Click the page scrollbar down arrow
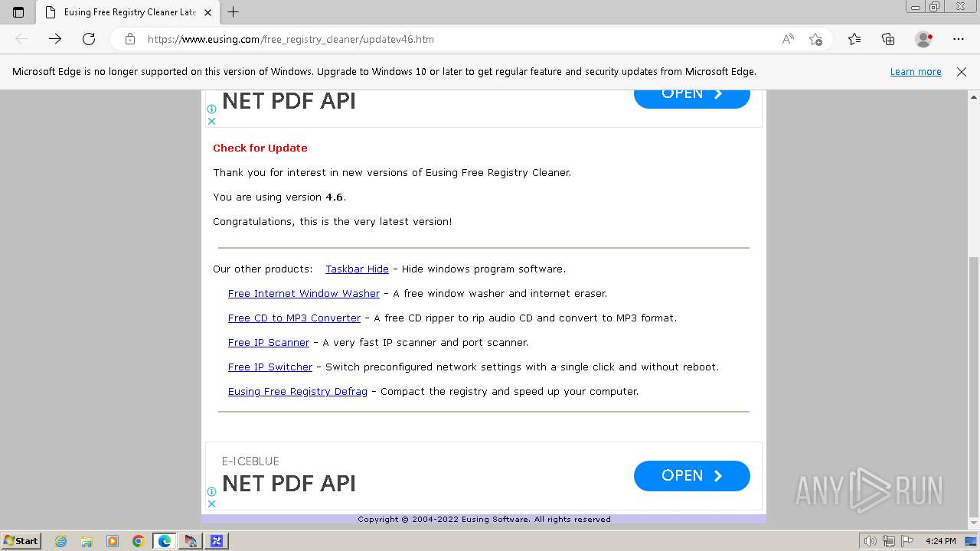This screenshot has width=980, height=551. 974,523
